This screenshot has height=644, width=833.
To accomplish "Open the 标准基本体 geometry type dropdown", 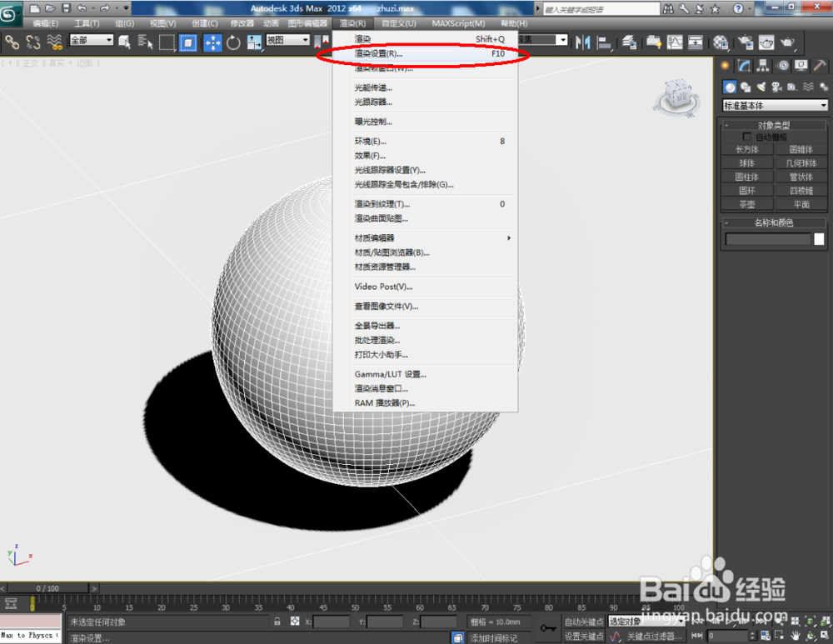I will [775, 105].
